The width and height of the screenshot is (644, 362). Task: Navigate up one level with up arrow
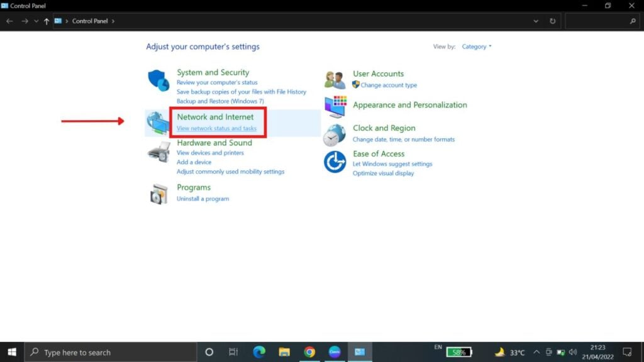click(47, 21)
